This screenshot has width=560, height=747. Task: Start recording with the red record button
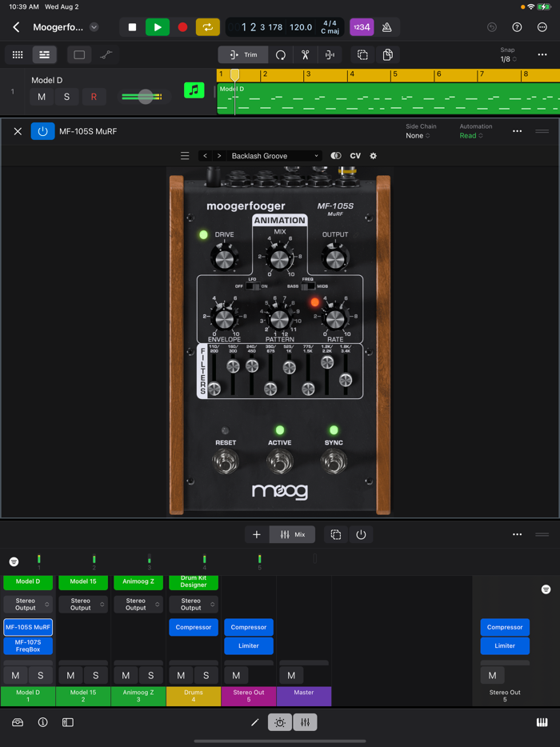(x=182, y=27)
